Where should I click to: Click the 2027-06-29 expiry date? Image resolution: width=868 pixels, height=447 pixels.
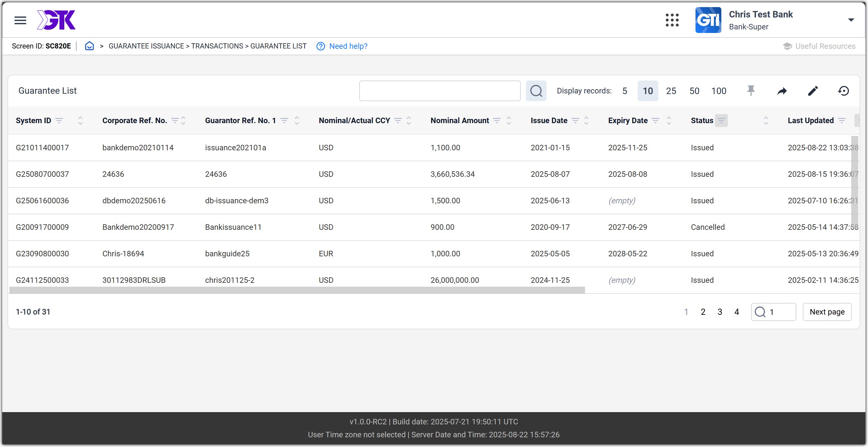pos(627,227)
